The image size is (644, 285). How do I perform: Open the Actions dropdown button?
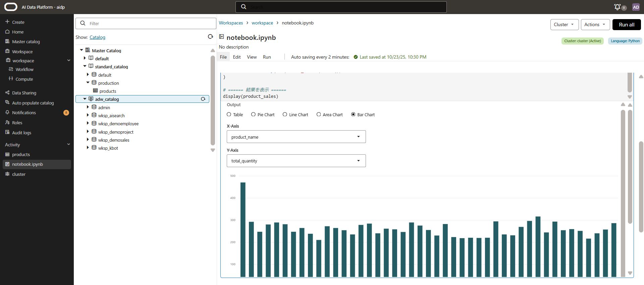(595, 24)
